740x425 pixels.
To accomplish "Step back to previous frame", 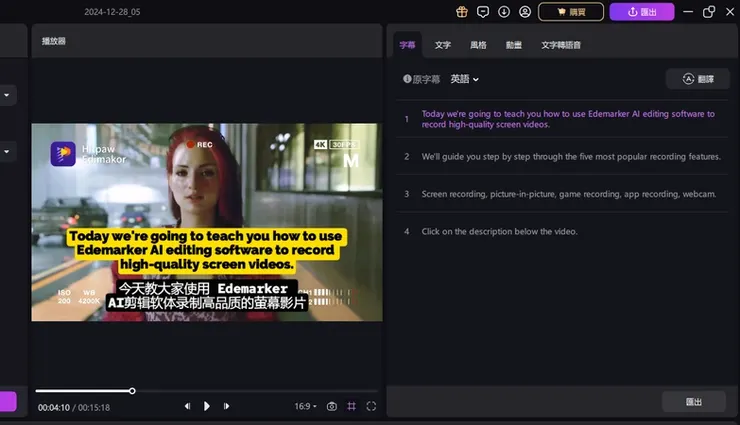I will pos(187,406).
